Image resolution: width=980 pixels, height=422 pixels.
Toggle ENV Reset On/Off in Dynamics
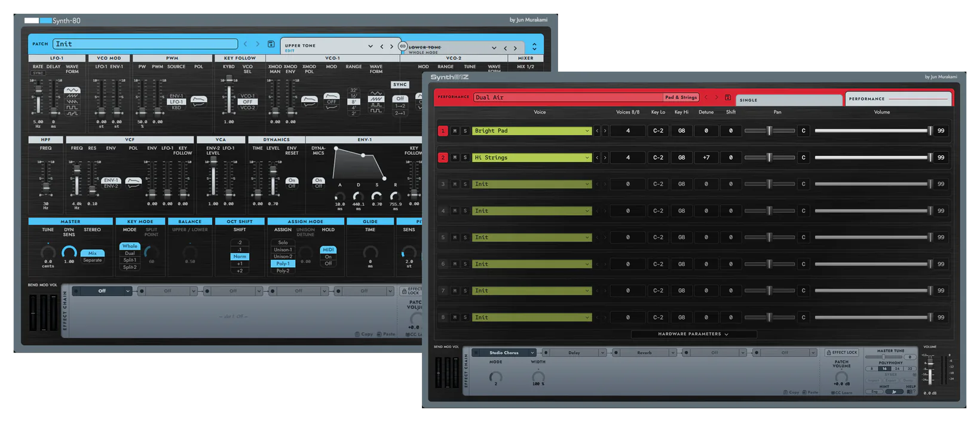pos(292,183)
